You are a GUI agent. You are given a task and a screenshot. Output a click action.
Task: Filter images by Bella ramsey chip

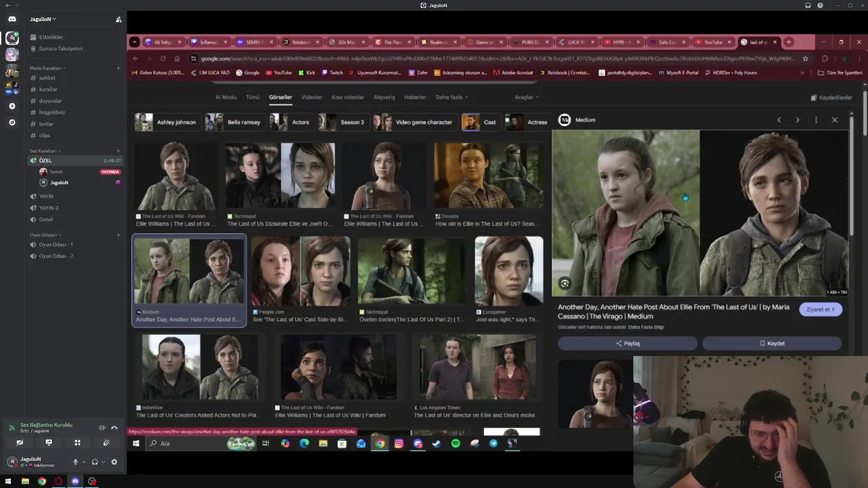click(x=234, y=122)
